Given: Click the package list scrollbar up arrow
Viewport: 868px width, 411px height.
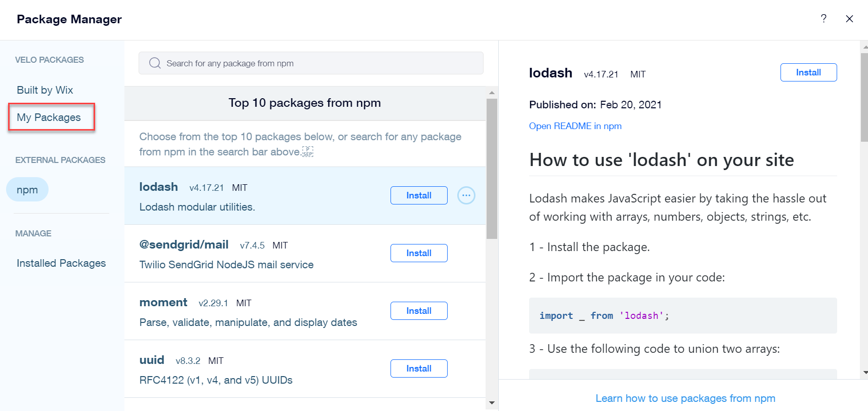Looking at the screenshot, I should tap(492, 93).
